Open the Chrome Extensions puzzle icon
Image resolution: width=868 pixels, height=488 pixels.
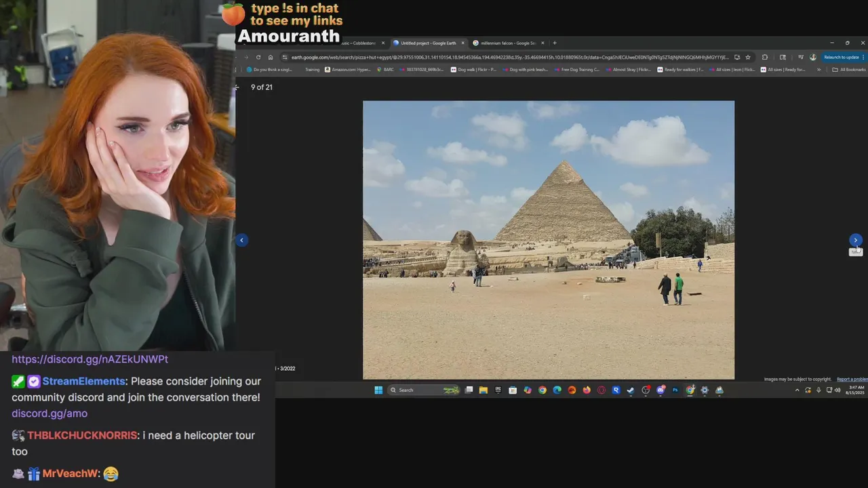tap(765, 57)
